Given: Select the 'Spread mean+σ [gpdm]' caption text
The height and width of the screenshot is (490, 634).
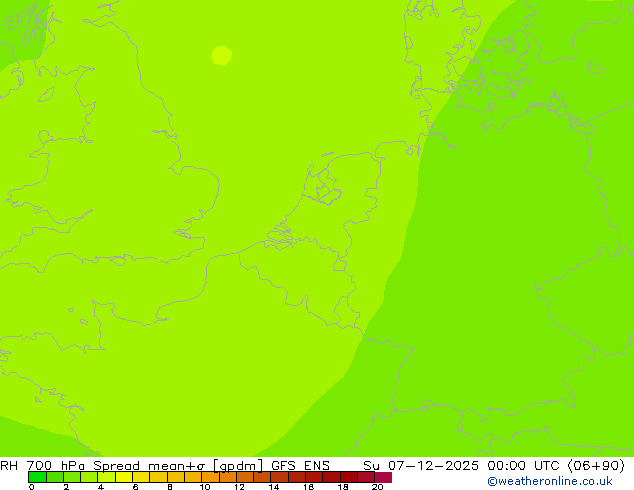Looking at the screenshot, I should [x=178, y=466].
